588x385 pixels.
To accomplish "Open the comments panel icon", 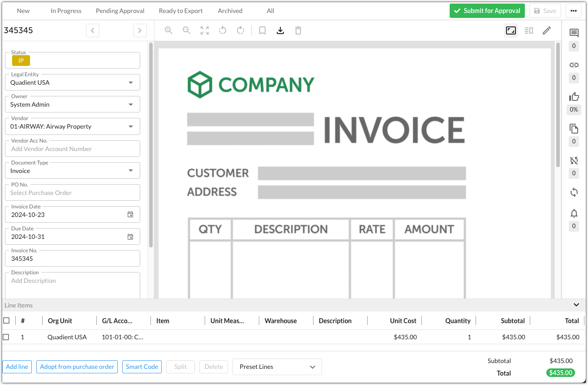I will pos(574,33).
